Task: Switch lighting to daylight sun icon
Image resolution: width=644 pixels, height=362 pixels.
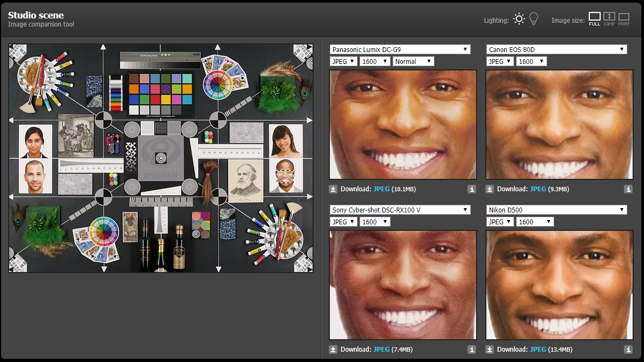Action: click(x=519, y=19)
